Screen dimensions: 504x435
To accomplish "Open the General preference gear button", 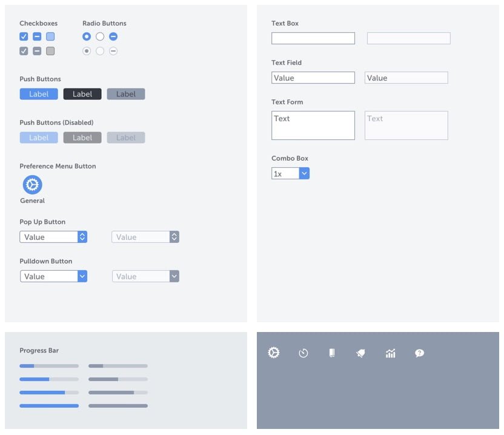I will point(32,185).
